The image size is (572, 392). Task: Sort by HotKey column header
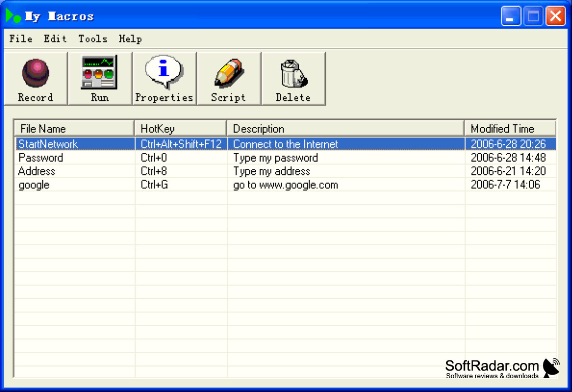(x=180, y=129)
